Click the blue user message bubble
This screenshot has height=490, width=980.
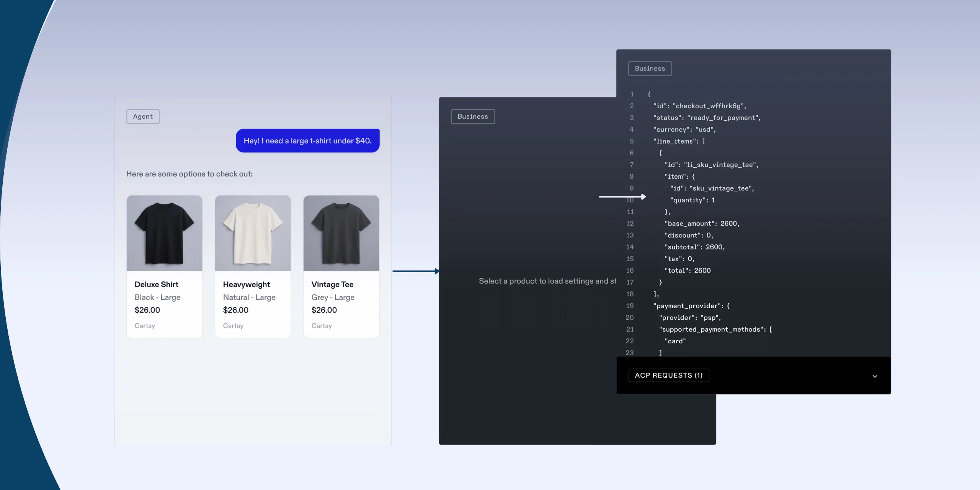click(x=307, y=141)
